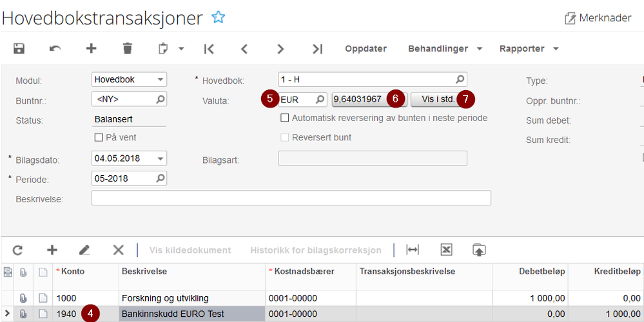The height and width of the screenshot is (322, 644).
Task: Click the Debetbeløp column header
Action: coord(531,277)
